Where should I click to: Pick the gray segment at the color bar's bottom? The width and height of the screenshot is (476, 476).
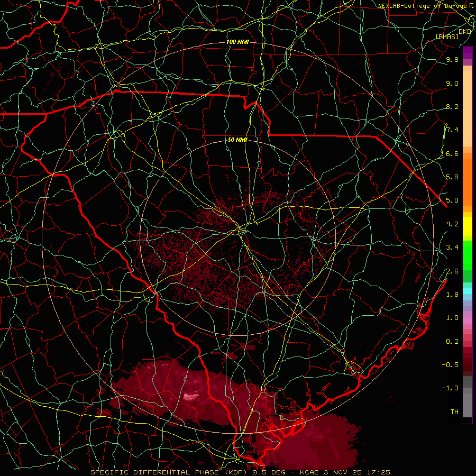pos(467,405)
